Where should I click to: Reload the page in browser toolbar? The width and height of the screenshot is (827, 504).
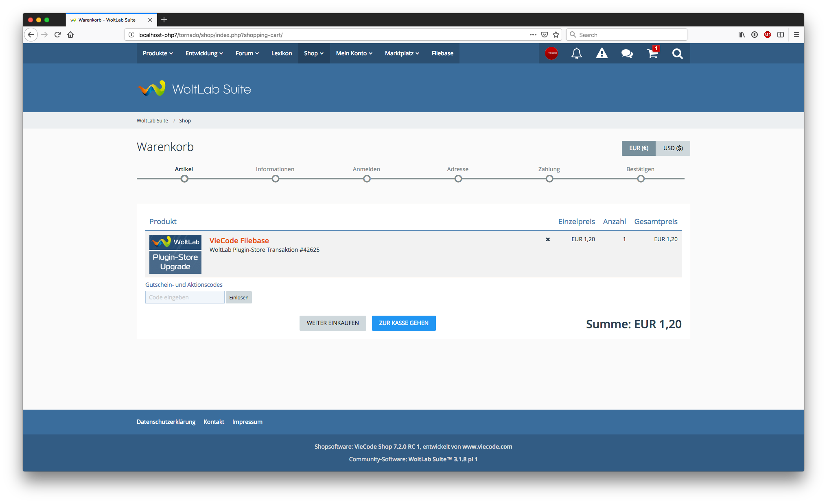coord(57,35)
